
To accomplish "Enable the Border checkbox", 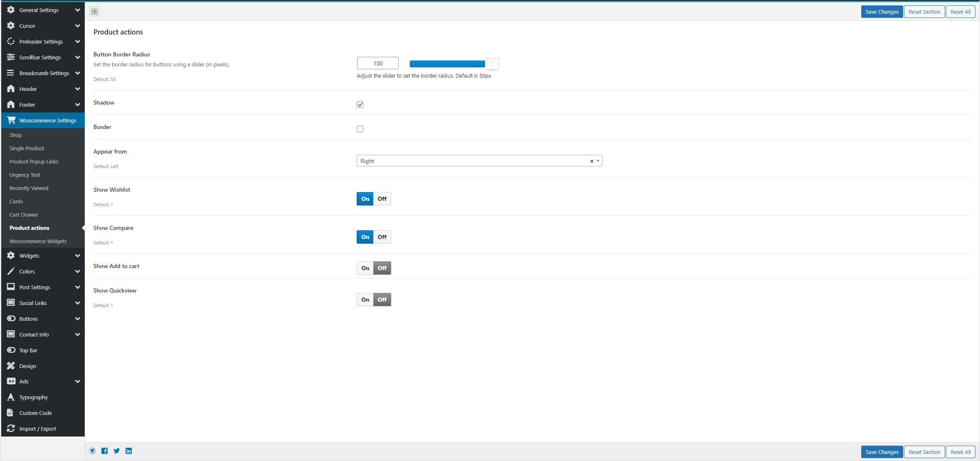I will tap(360, 129).
